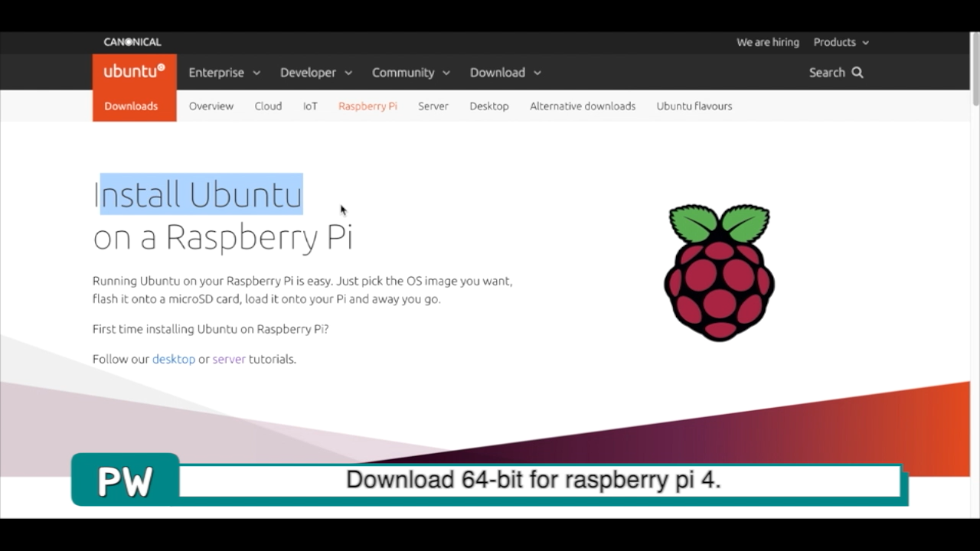Click the 'on a Raspberry Pi' heading text
Viewport: 980px width, 551px height.
pyautogui.click(x=223, y=236)
